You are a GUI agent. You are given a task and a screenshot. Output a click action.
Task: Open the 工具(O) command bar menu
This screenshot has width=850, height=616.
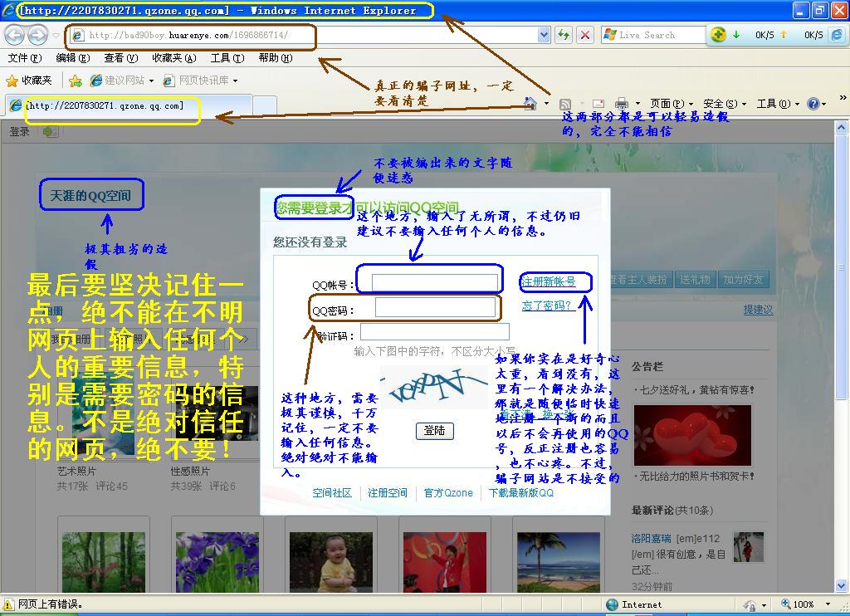point(778,103)
